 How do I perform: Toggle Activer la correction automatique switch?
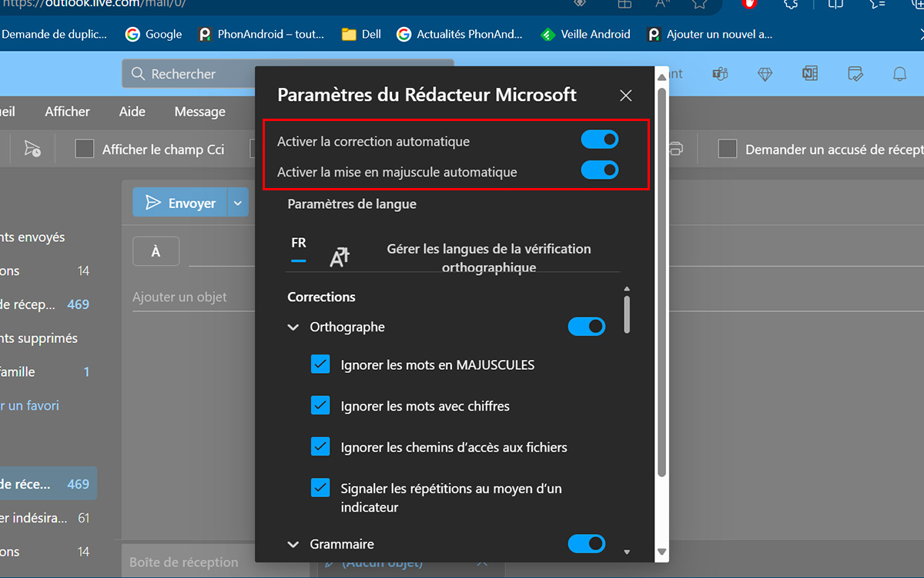pos(600,139)
